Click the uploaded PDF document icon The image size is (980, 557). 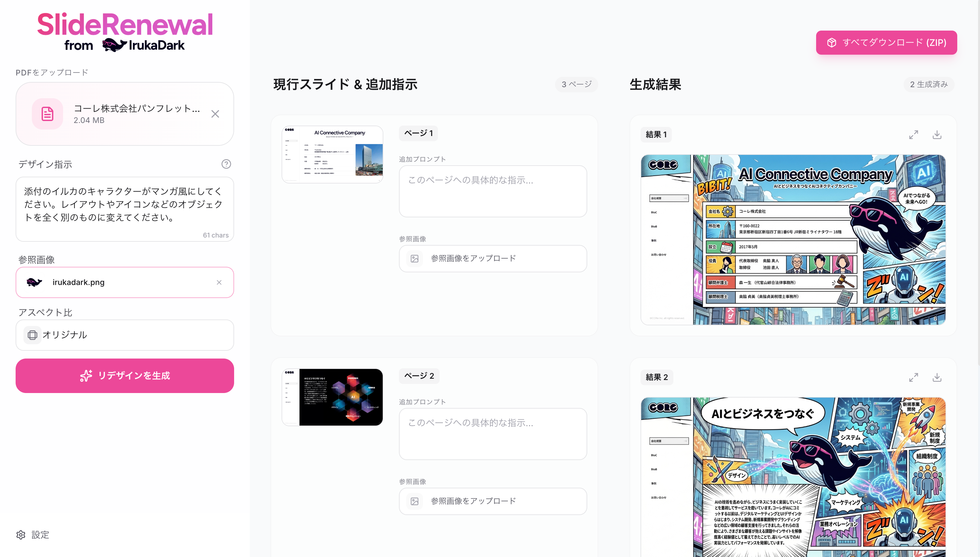[x=47, y=114]
